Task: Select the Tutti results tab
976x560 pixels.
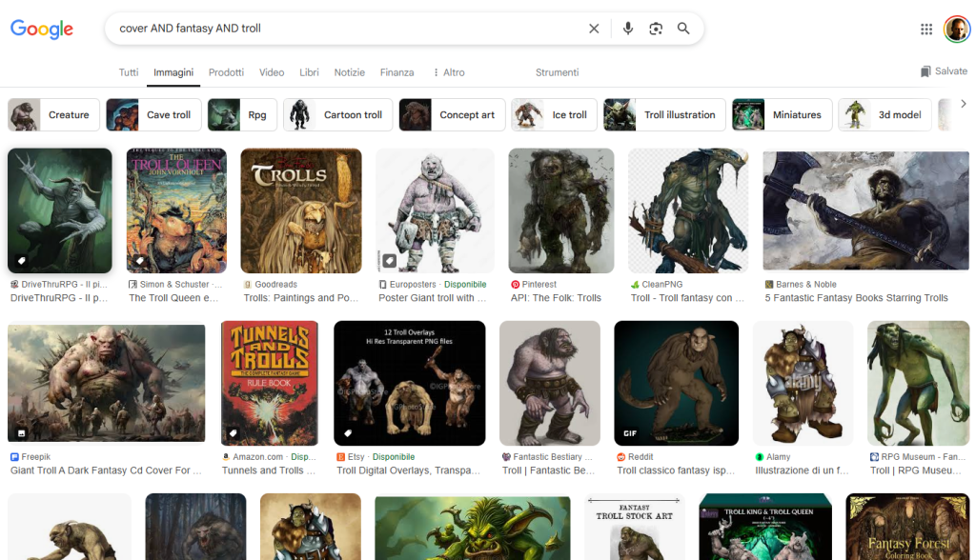Action: [x=129, y=72]
